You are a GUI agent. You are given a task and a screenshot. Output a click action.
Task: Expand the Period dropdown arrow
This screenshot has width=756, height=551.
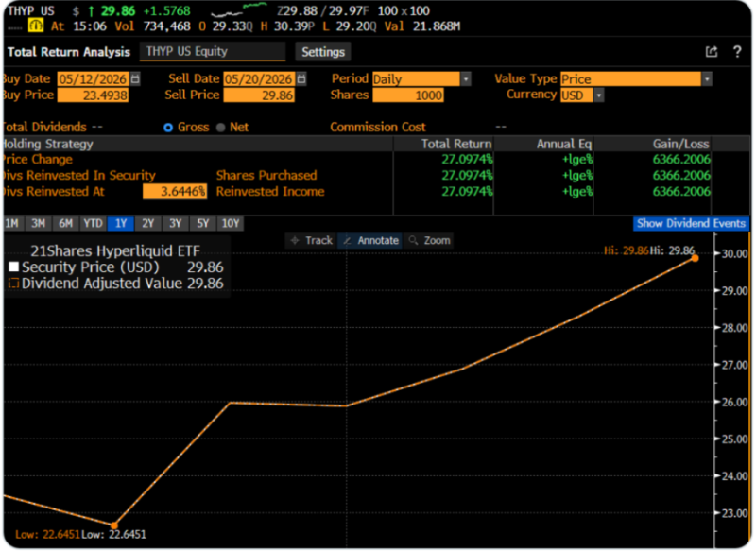coord(466,79)
